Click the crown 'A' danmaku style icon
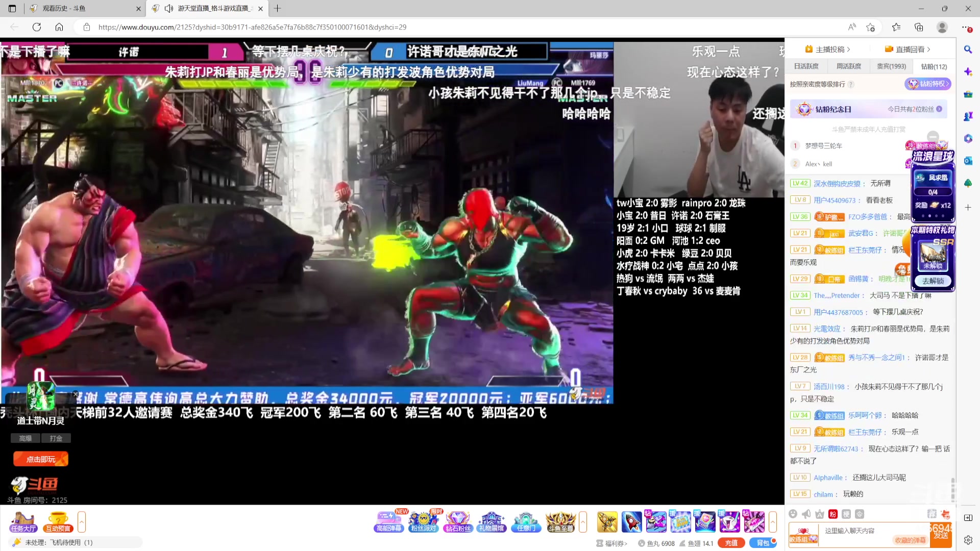The width and height of the screenshot is (980, 551). tap(820, 514)
